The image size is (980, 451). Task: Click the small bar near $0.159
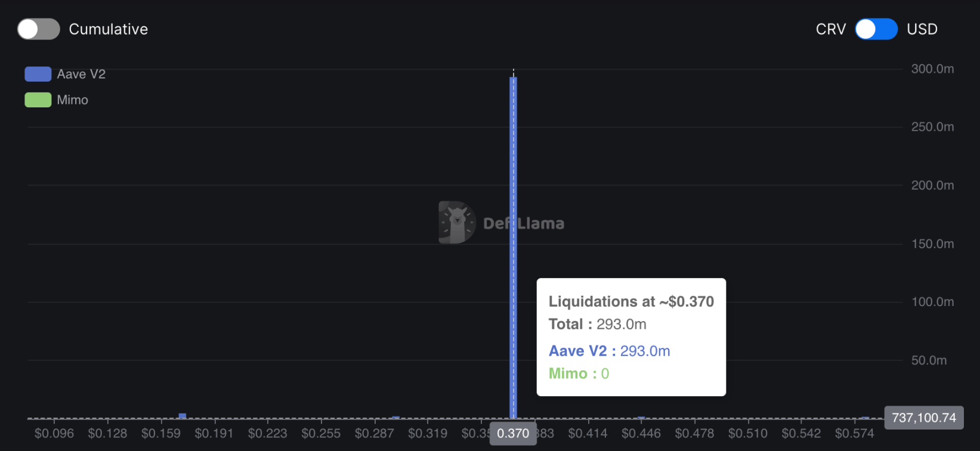(183, 416)
